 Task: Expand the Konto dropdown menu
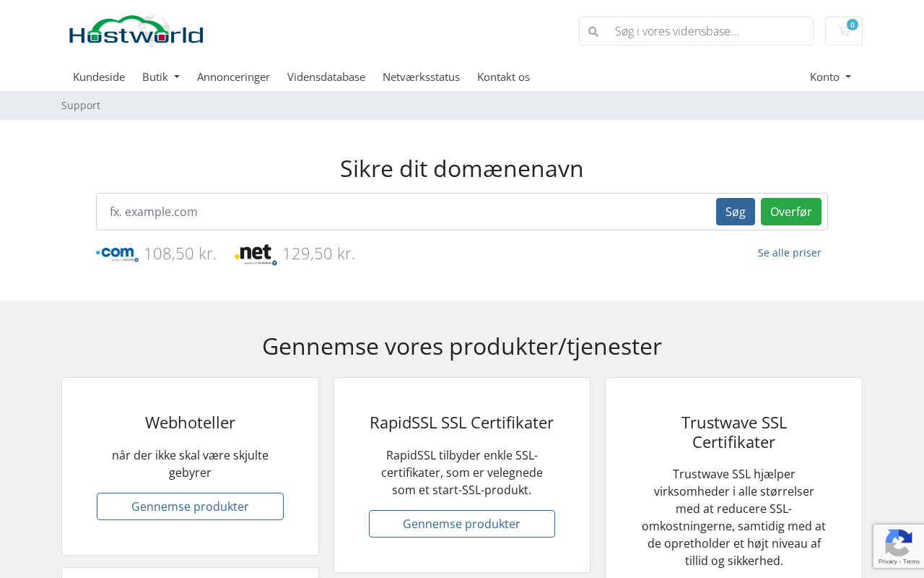click(x=829, y=77)
